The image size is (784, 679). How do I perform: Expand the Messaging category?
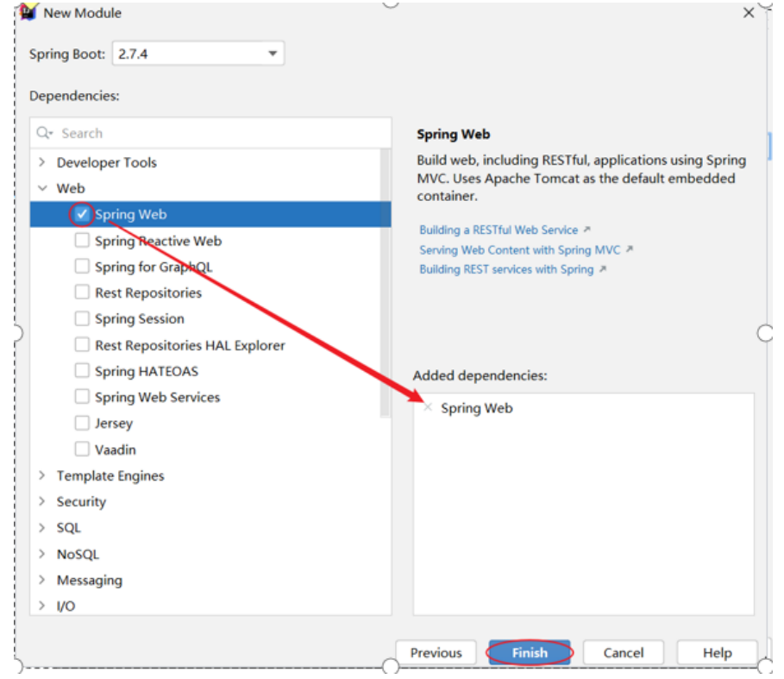click(42, 580)
